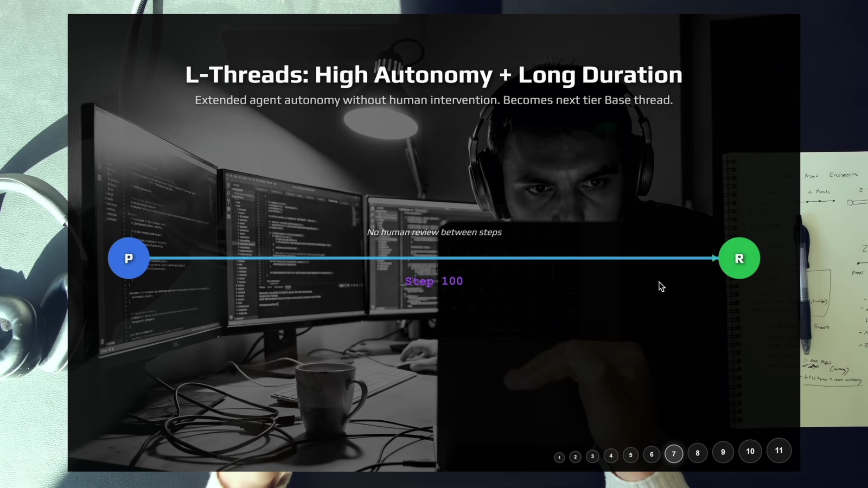Go to slide 1 in pagination
This screenshot has height=488, width=868.
(x=559, y=458)
